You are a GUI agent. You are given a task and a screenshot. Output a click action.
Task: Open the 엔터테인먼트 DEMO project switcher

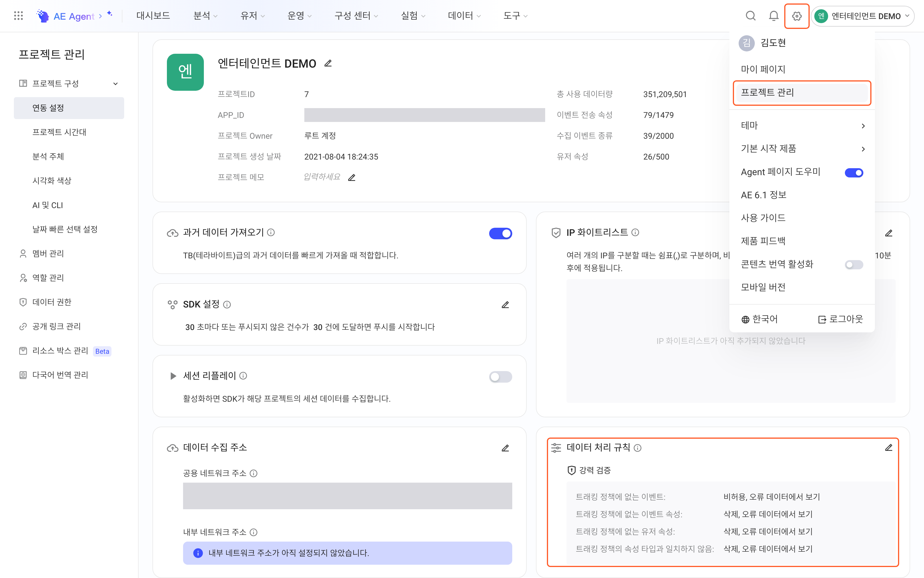tap(862, 16)
